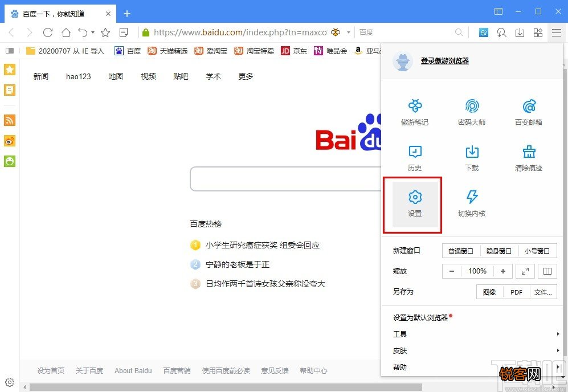Open the Maxnote (傲游笔记) icon in menu
The height and width of the screenshot is (392, 568).
click(415, 113)
